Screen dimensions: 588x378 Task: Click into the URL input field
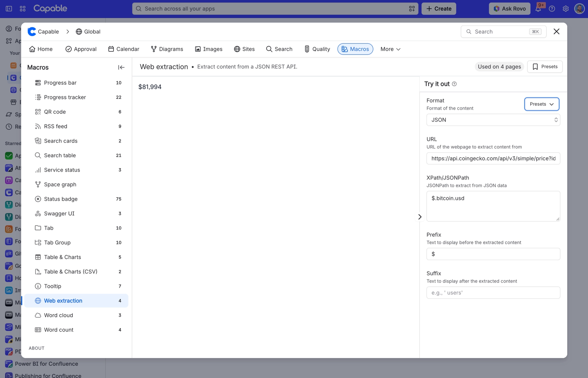[x=493, y=159]
